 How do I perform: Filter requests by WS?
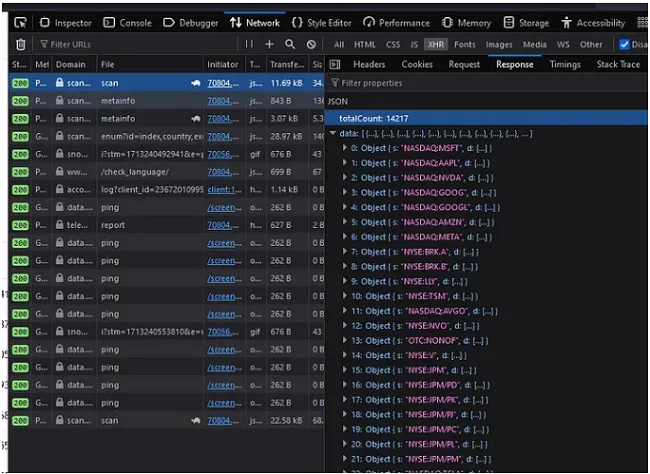563,44
